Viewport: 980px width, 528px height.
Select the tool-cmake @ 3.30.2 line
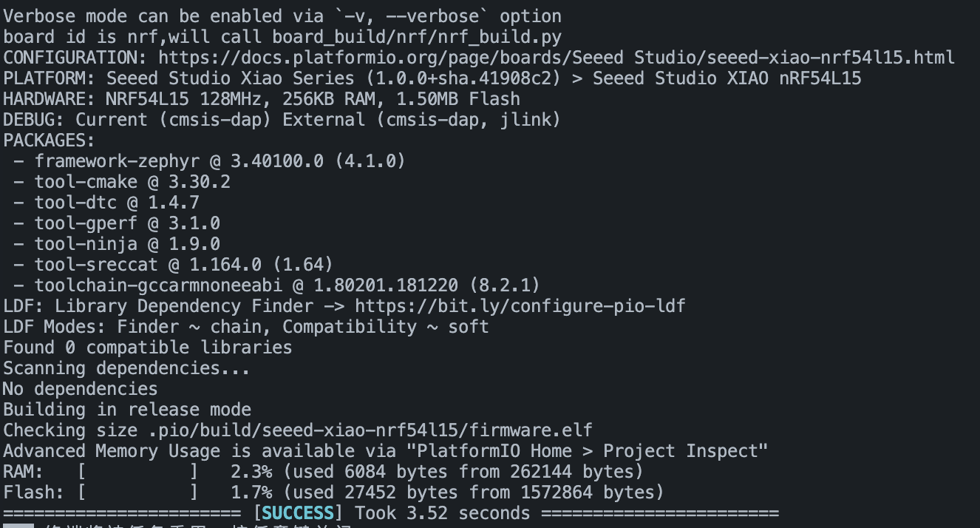click(x=122, y=182)
